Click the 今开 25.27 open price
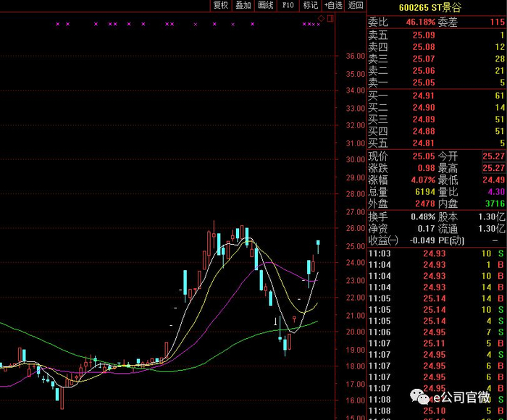 pos(493,156)
